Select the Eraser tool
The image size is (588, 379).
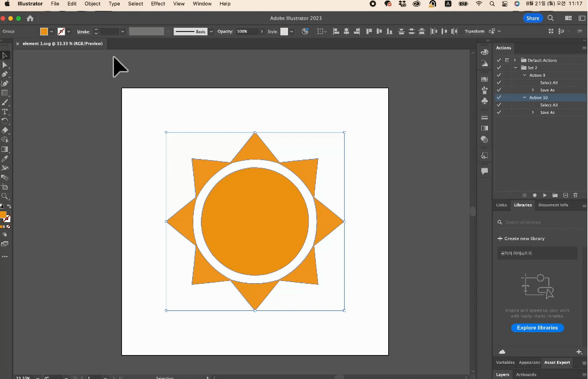tap(5, 130)
